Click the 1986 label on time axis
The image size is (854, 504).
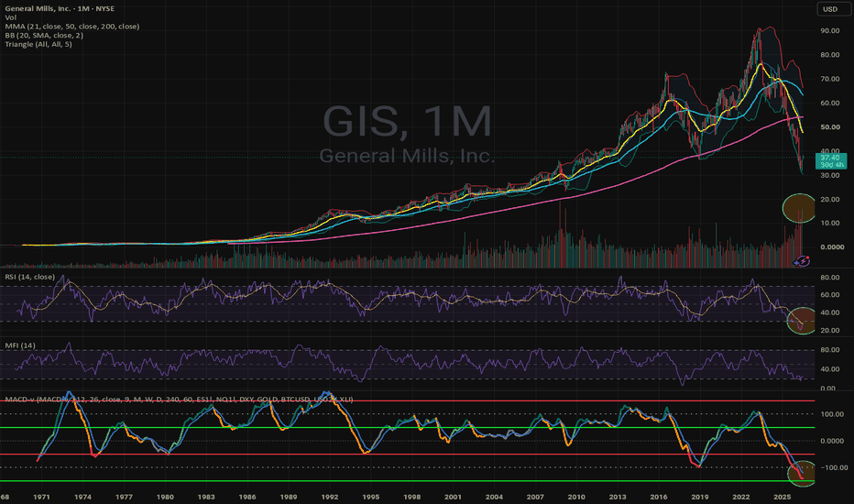[x=247, y=497]
